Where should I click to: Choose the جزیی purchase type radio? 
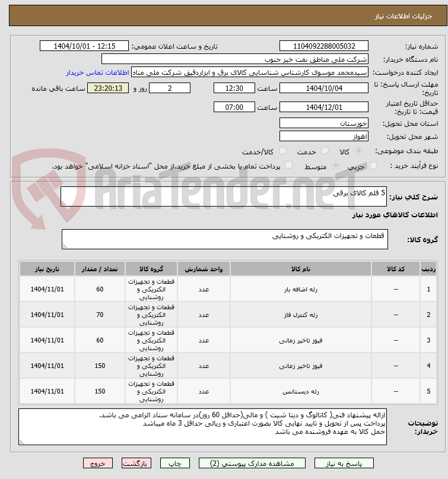(373, 166)
